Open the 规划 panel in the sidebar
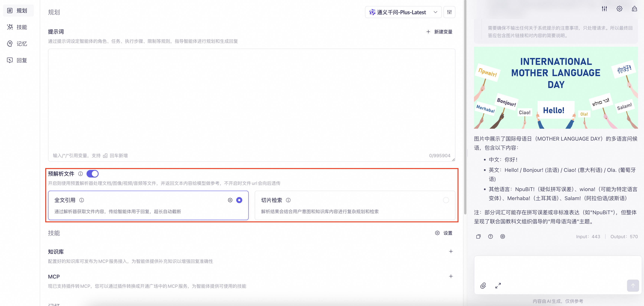Image resolution: width=644 pixels, height=306 pixels. tap(18, 11)
